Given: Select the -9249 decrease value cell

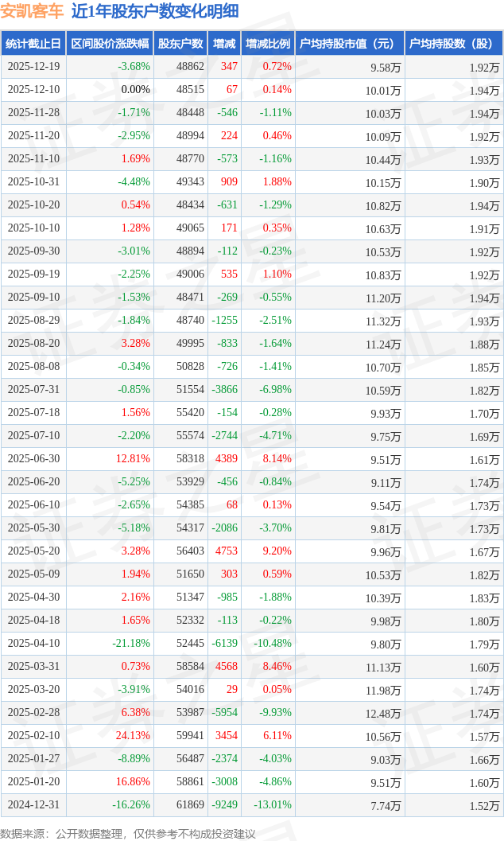Looking at the screenshot, I should pyautogui.click(x=224, y=805).
